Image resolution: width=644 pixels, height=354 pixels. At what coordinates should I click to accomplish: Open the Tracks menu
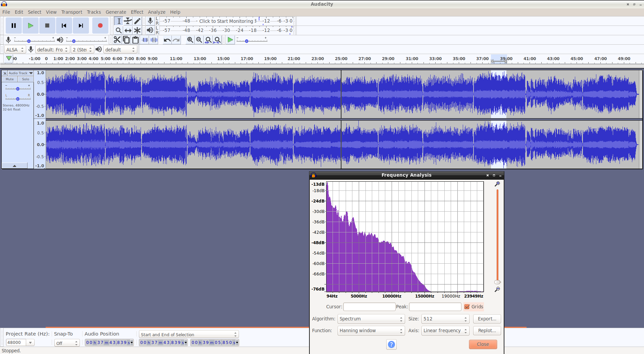[94, 12]
